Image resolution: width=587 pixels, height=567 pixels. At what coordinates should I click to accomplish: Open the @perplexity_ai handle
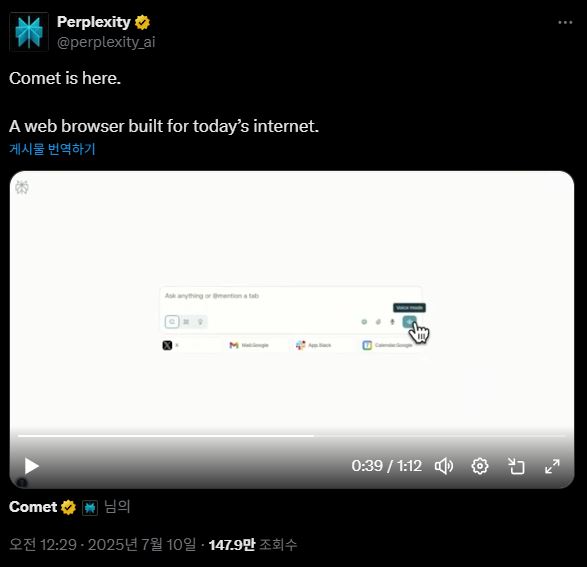click(x=106, y=42)
